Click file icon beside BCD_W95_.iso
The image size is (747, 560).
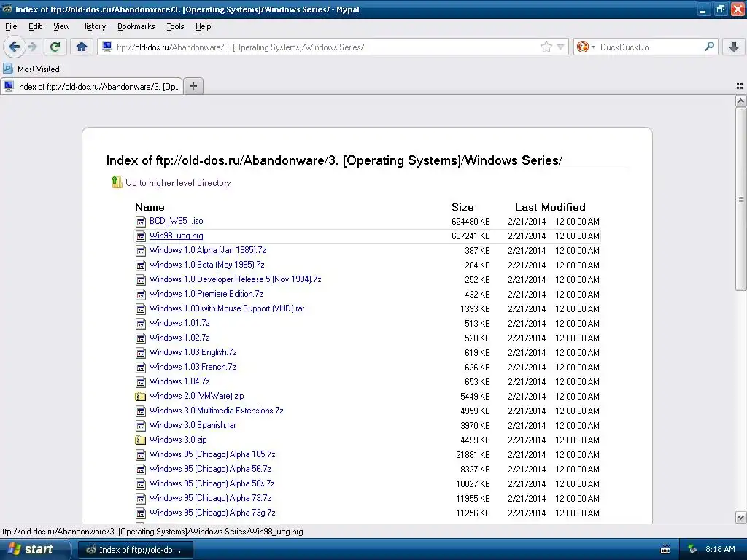click(141, 222)
